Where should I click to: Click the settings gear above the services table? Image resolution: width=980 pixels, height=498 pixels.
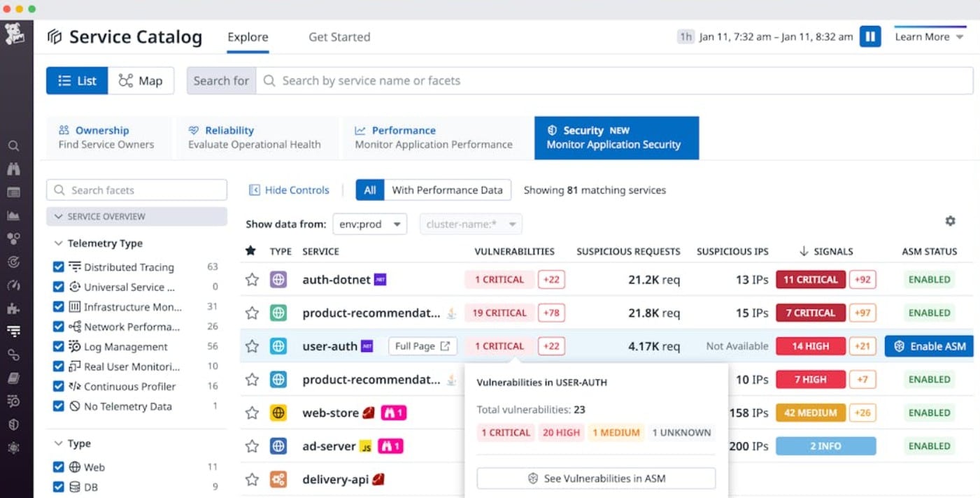pos(950,220)
